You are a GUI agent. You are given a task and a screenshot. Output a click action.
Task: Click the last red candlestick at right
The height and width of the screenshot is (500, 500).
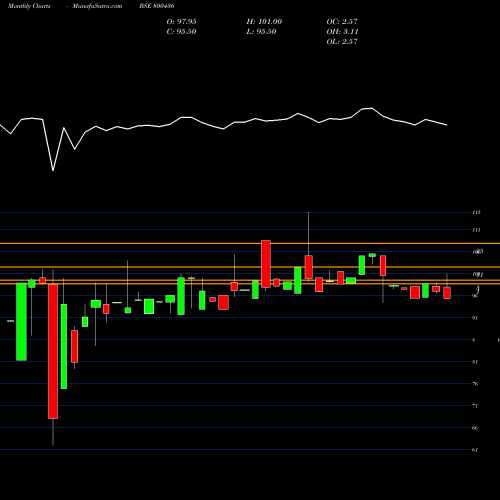pos(447,293)
